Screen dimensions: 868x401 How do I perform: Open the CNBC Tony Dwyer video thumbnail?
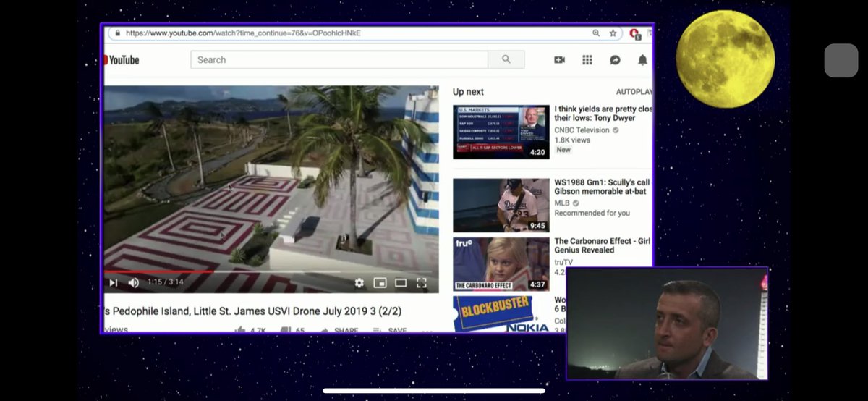pyautogui.click(x=501, y=132)
